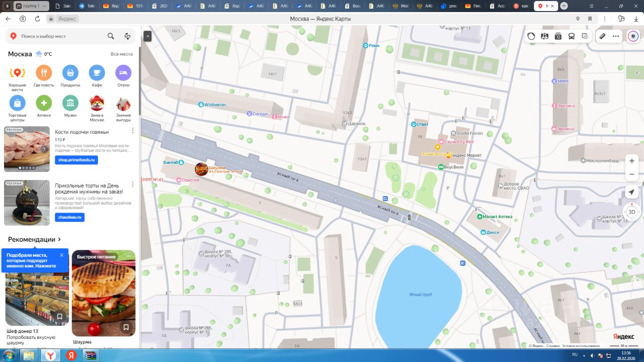Open street panoramas from the map toolbar
The image size is (644, 362).
[544, 36]
